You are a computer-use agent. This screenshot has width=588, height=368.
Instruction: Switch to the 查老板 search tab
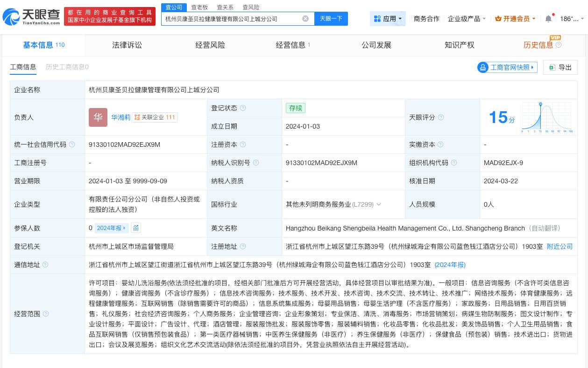point(199,7)
